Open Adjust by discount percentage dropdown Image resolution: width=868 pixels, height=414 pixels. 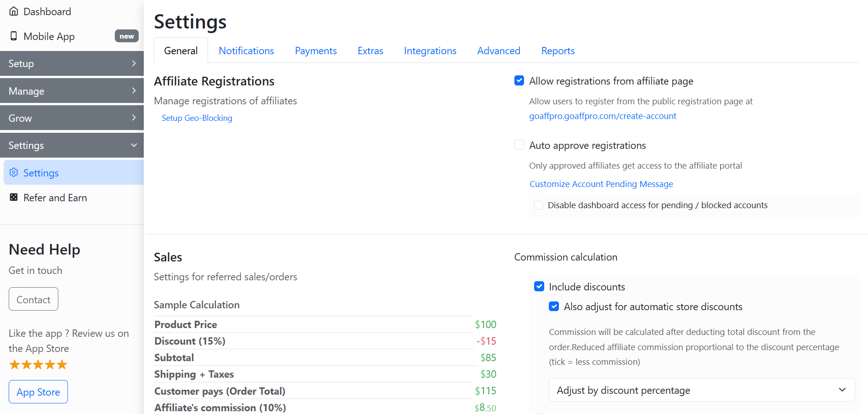pyautogui.click(x=701, y=390)
